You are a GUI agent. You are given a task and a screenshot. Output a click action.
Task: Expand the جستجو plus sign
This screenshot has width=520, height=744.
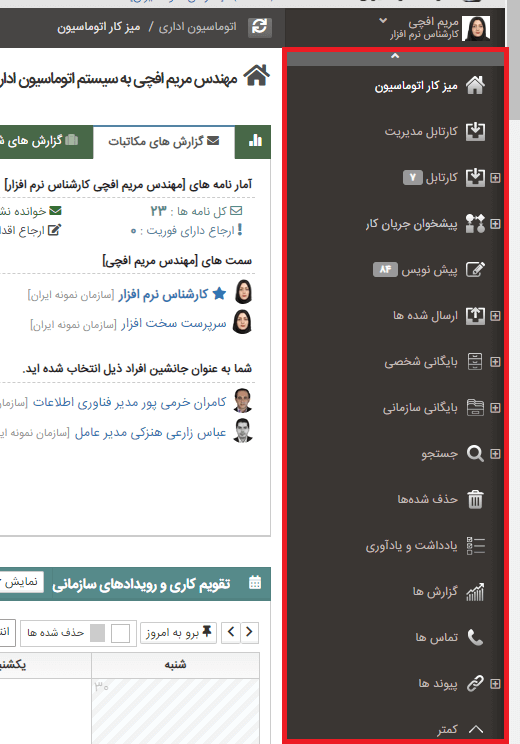(495, 454)
